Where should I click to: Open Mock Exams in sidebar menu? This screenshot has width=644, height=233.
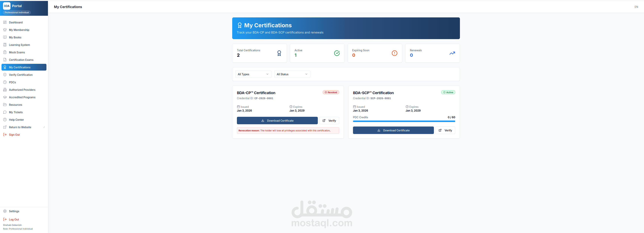(x=17, y=52)
